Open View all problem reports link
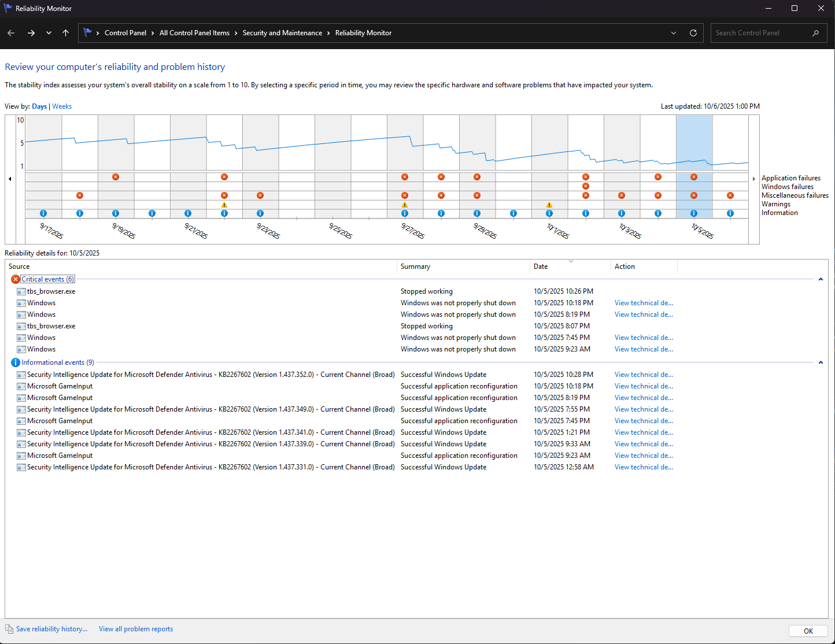This screenshot has width=835, height=644. 136,629
